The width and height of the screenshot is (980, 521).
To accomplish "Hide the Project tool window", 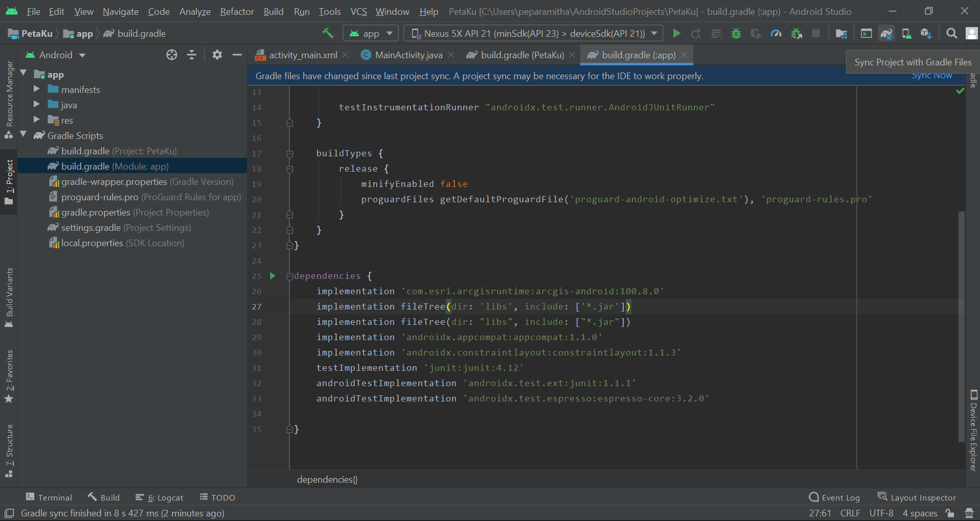I will (237, 55).
